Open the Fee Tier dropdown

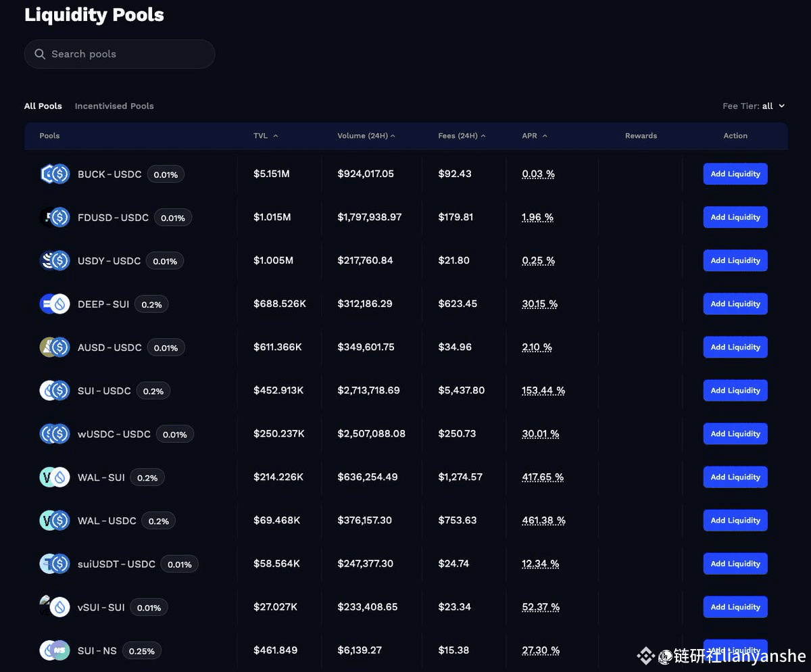pyautogui.click(x=754, y=106)
